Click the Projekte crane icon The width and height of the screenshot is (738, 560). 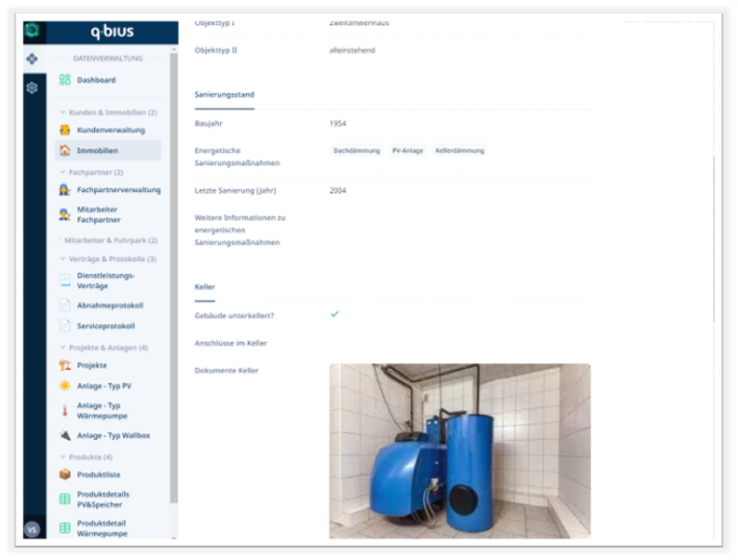pos(64,365)
